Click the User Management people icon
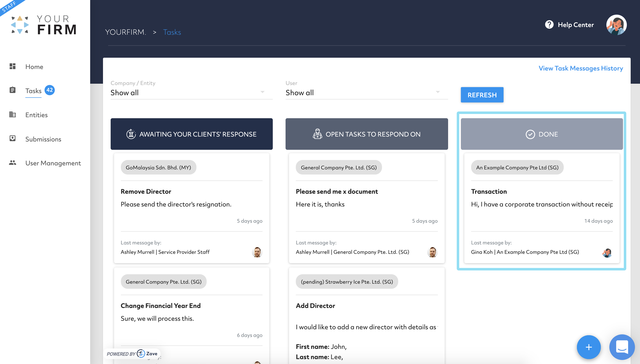Image resolution: width=640 pixels, height=364 pixels. [13, 163]
